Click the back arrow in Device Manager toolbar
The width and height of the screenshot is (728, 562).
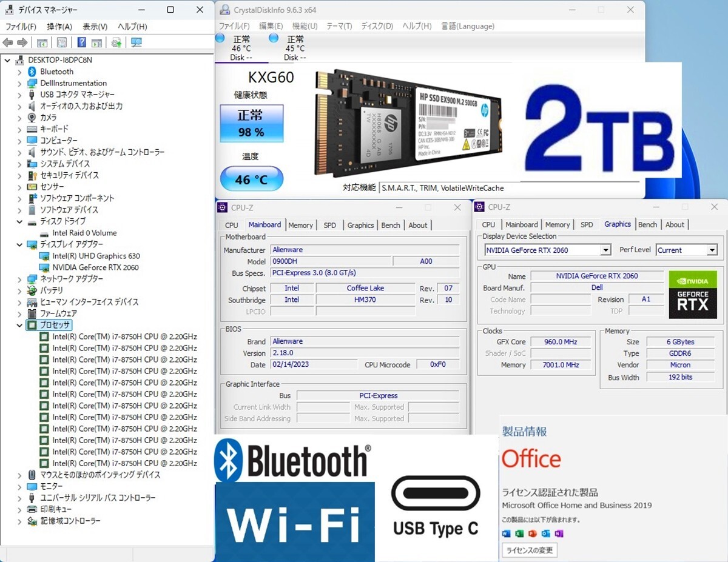[x=8, y=42]
